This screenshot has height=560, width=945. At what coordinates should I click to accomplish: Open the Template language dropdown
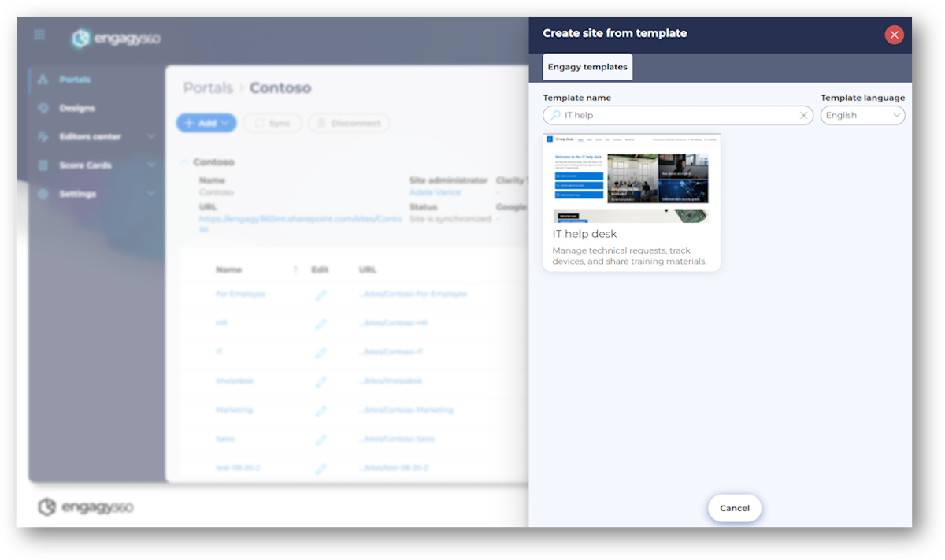pos(862,116)
